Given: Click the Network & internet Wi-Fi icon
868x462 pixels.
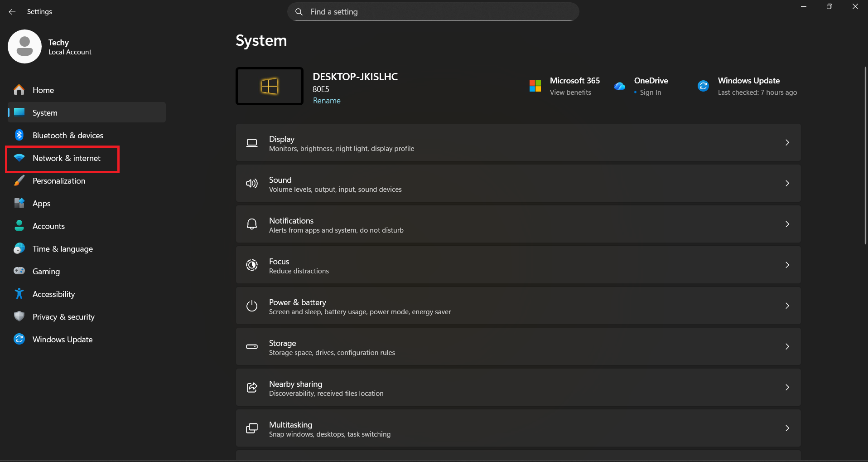Looking at the screenshot, I should coord(19,158).
